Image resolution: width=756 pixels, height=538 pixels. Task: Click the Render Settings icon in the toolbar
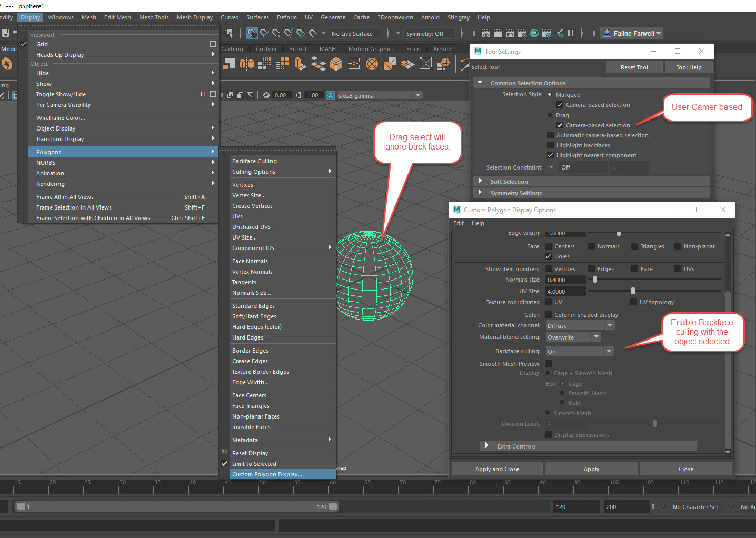pyautogui.click(x=521, y=33)
